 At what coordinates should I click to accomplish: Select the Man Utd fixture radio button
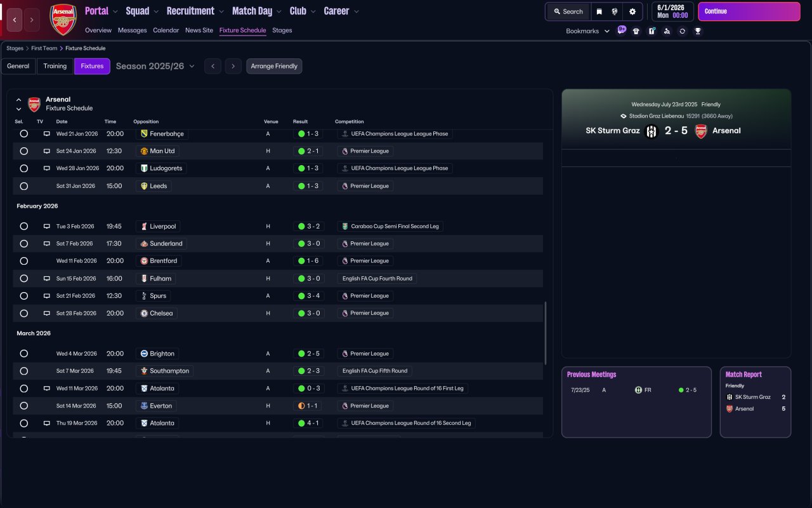[24, 151]
